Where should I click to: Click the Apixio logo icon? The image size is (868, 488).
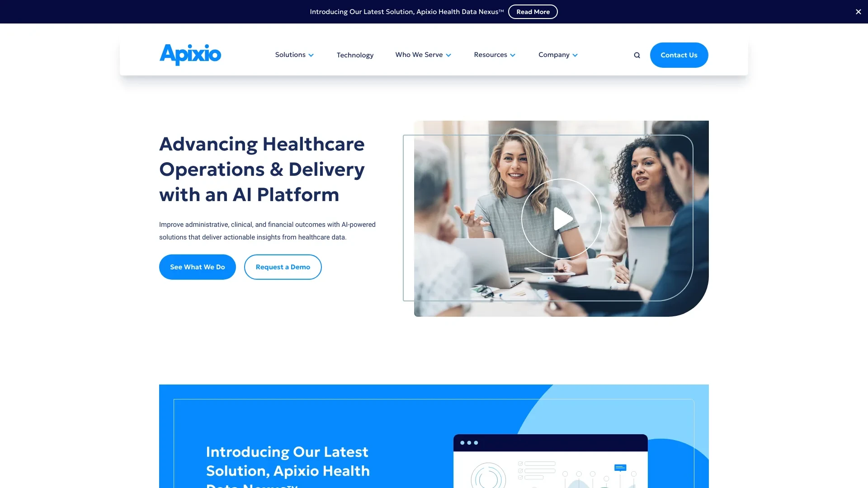click(189, 55)
